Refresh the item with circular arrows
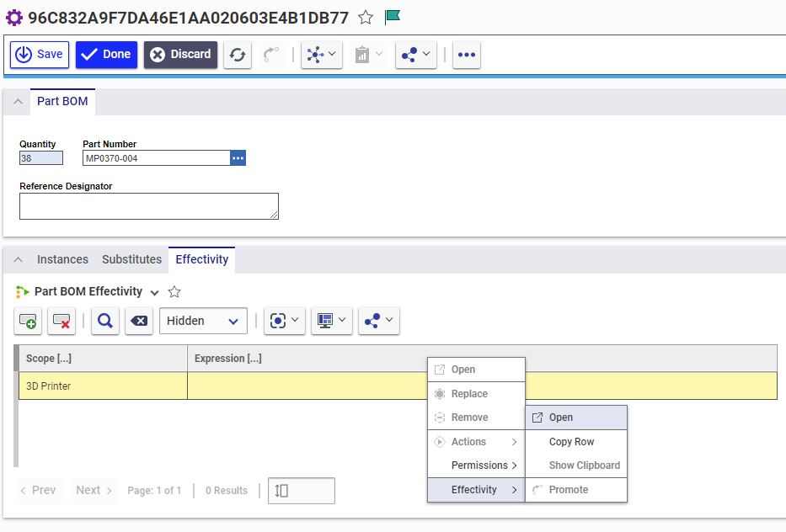Screen dimensions: 786x532 238,55
